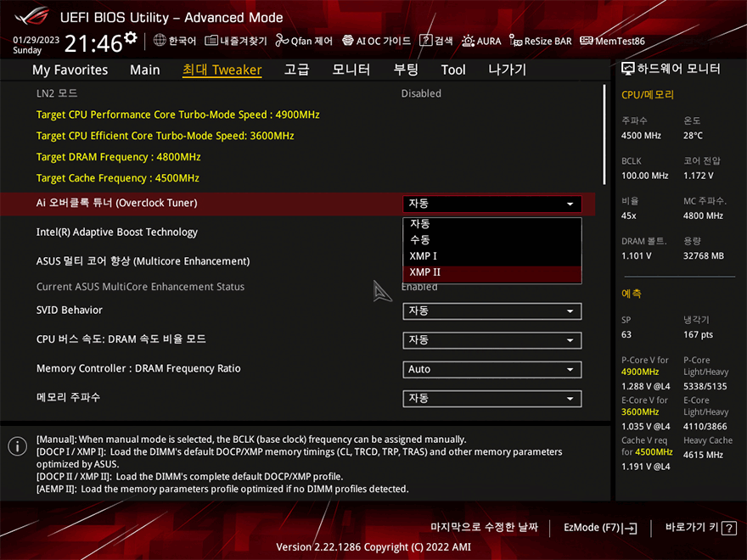The height and width of the screenshot is (560, 747).
Task: Click the LN2 mode Disabled value
Action: [421, 93]
